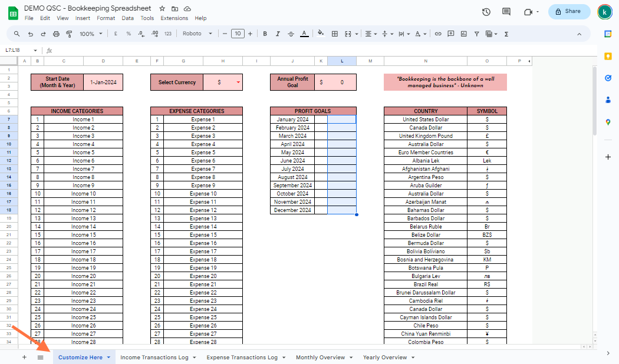Open the Google account avatar
Screen dimensions: 619x364
point(604,12)
